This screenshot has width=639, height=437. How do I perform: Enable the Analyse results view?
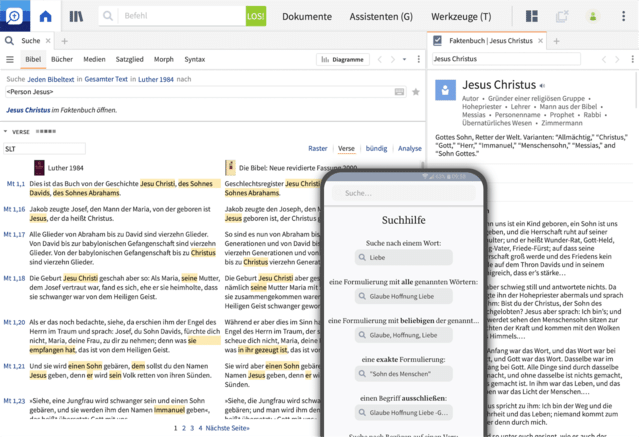coord(409,148)
